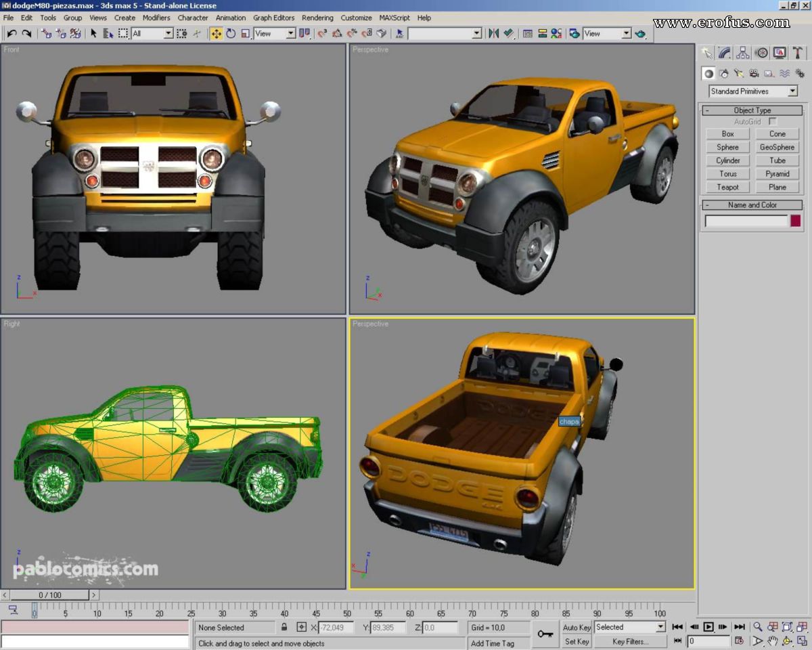The image size is (812, 650).
Task: Choose the Select Object arrow tool
Action: 93,33
